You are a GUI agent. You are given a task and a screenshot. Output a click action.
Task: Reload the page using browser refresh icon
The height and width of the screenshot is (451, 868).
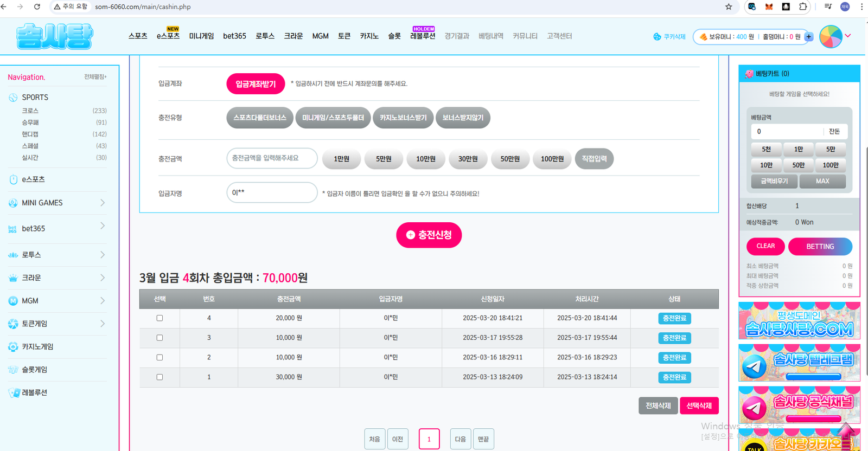click(37, 7)
